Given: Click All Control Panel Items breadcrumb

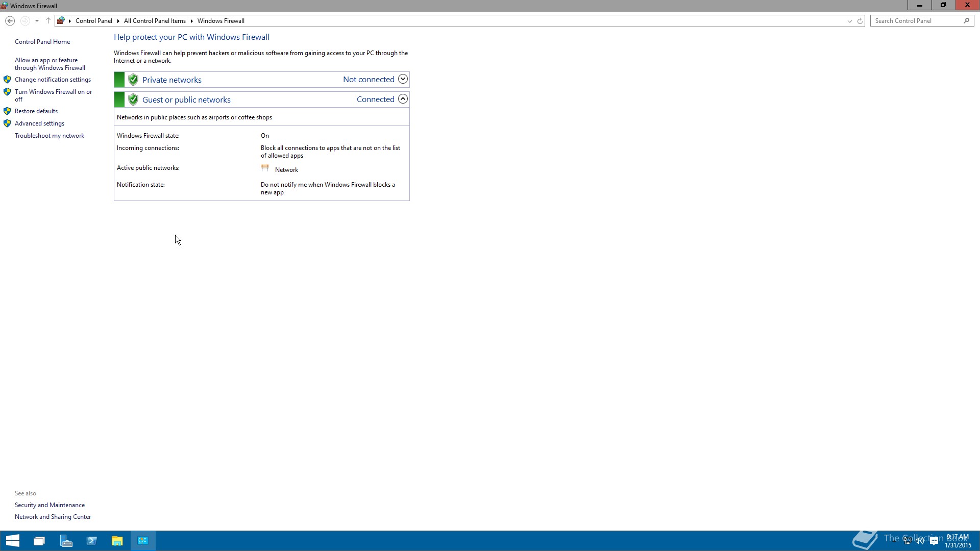Looking at the screenshot, I should coord(155,21).
